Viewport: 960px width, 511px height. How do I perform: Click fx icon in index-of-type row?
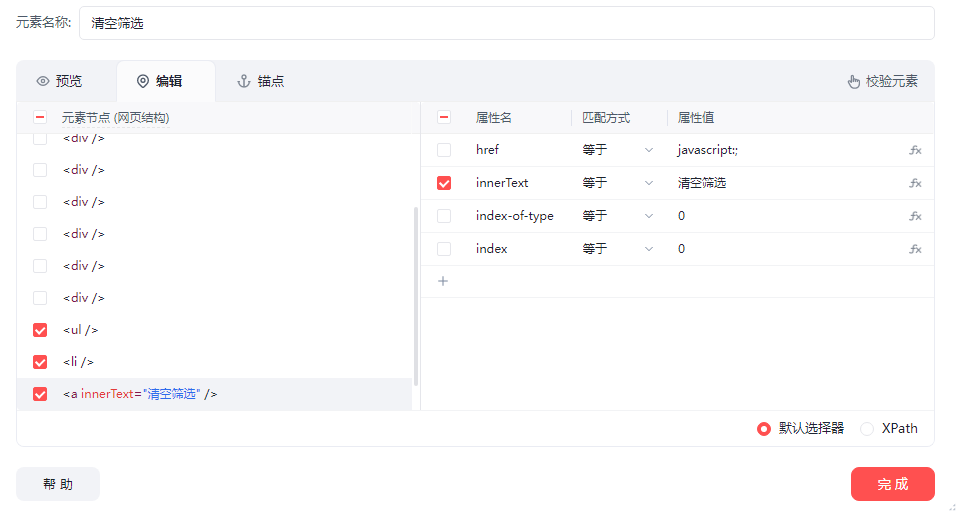click(x=915, y=216)
